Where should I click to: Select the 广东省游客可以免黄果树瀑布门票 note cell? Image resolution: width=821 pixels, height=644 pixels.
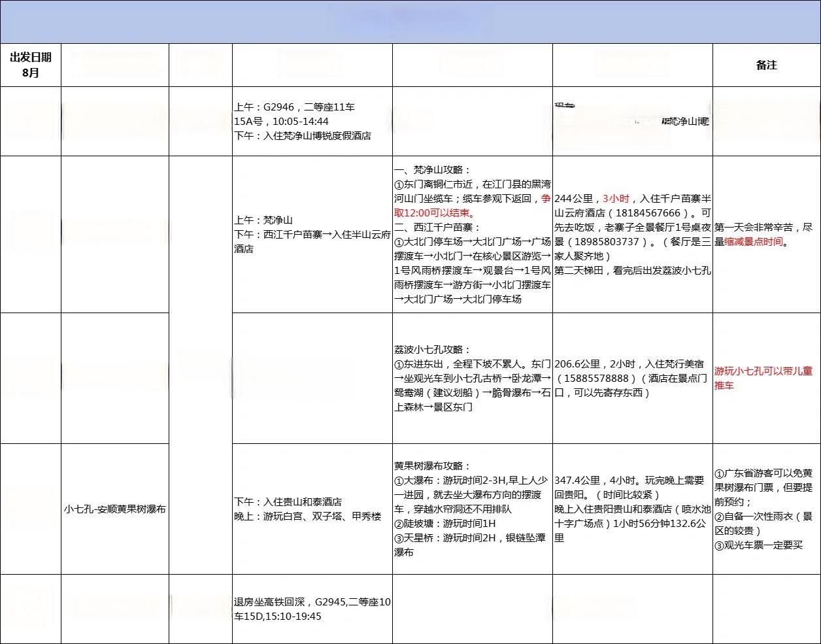766,509
